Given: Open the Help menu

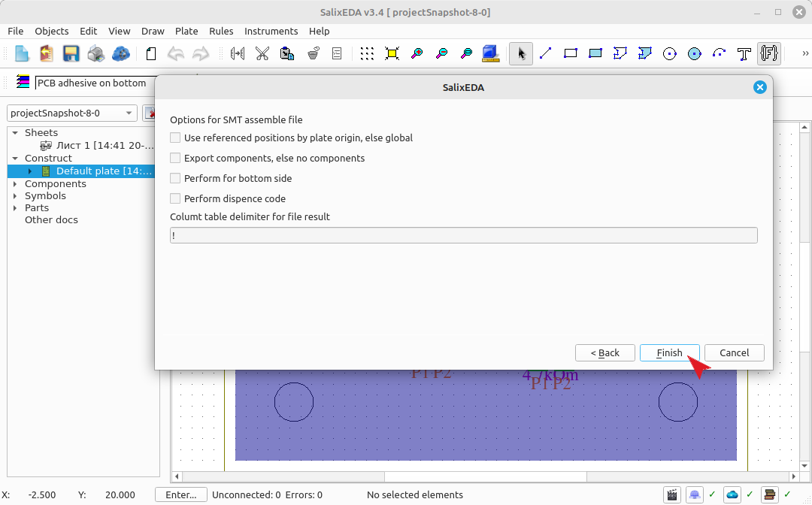Looking at the screenshot, I should (319, 31).
